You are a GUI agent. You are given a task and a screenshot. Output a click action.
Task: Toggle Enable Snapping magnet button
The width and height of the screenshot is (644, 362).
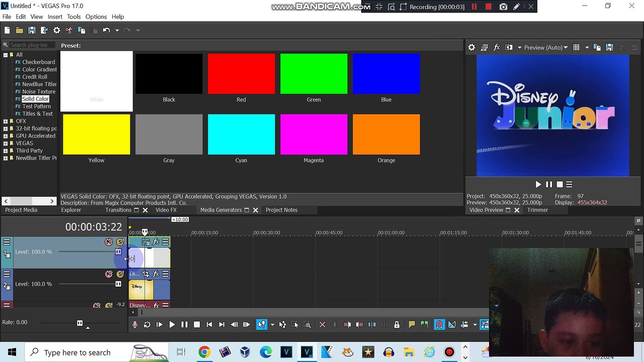click(439, 325)
